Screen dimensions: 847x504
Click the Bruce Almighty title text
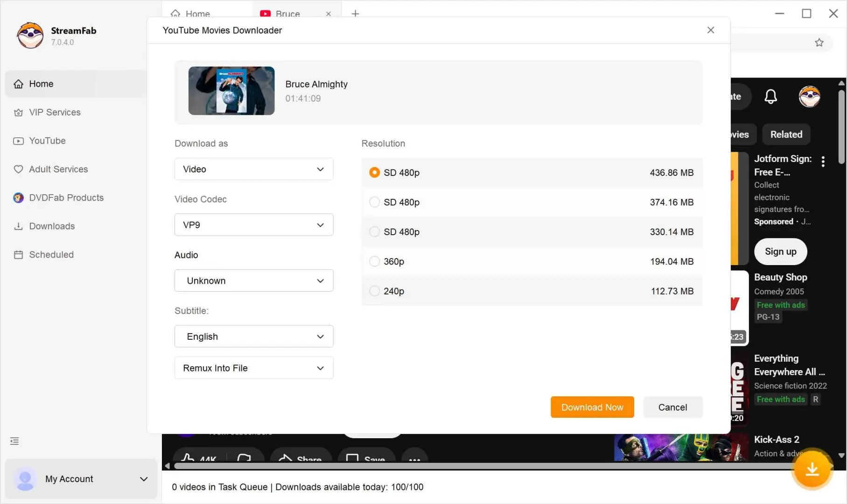(x=316, y=84)
